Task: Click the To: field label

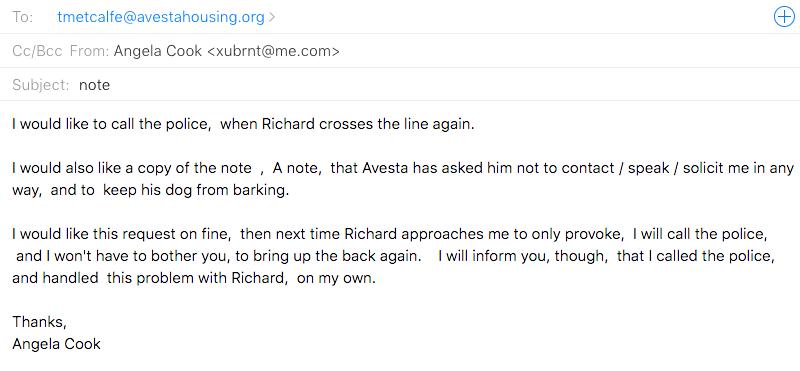Action: click(x=22, y=17)
